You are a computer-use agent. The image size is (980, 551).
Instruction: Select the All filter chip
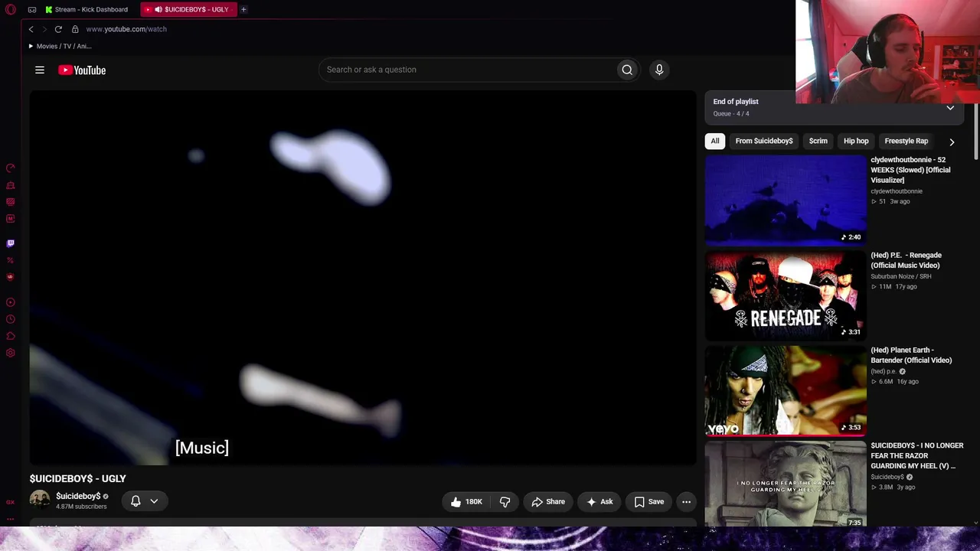pyautogui.click(x=715, y=141)
